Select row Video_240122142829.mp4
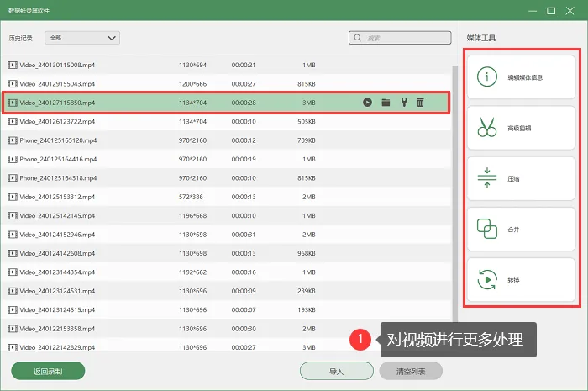 (226, 346)
